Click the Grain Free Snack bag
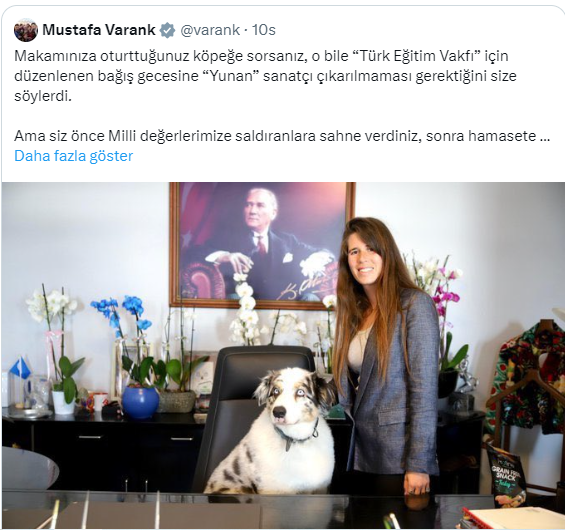This screenshot has height=530, width=565. 507,475
